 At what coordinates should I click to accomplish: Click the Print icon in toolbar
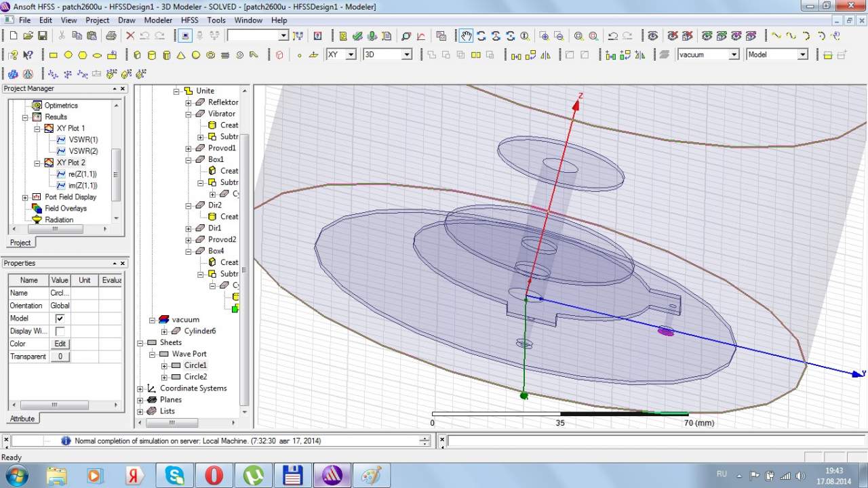point(111,36)
